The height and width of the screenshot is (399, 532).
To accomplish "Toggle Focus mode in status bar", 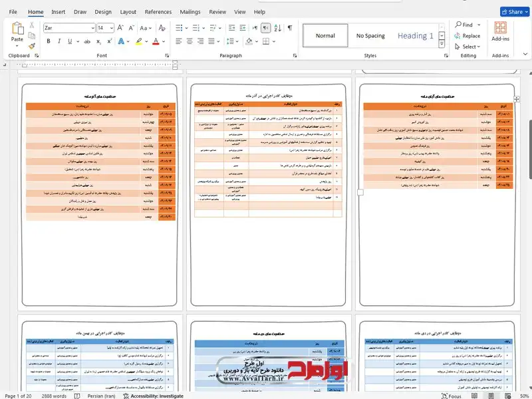I will [452, 396].
